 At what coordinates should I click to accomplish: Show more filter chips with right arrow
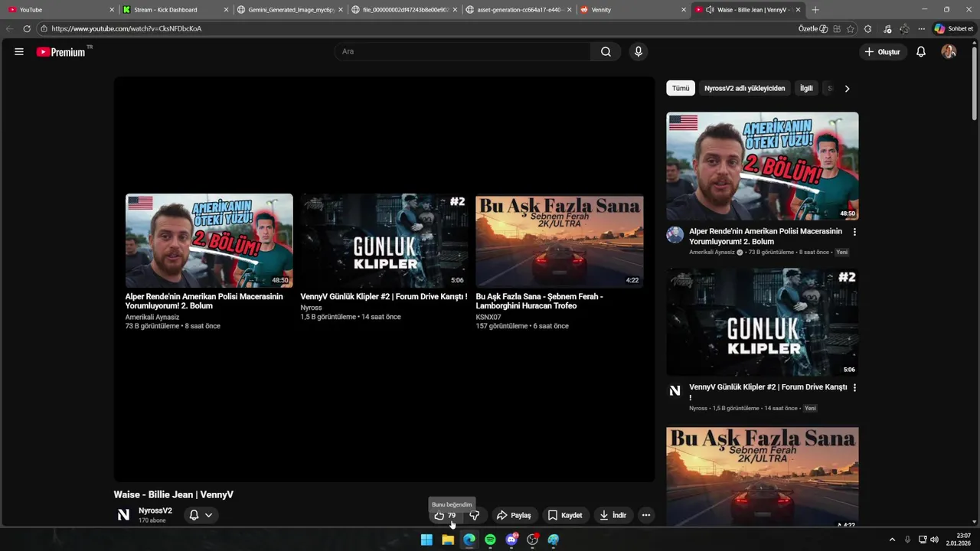click(847, 89)
